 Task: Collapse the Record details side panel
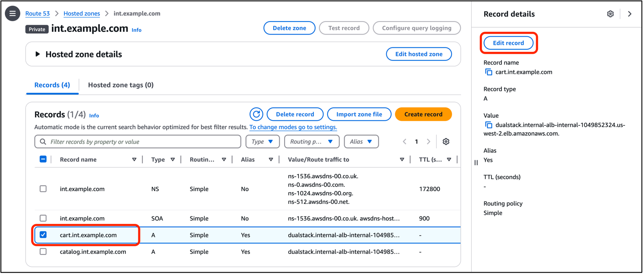[630, 14]
